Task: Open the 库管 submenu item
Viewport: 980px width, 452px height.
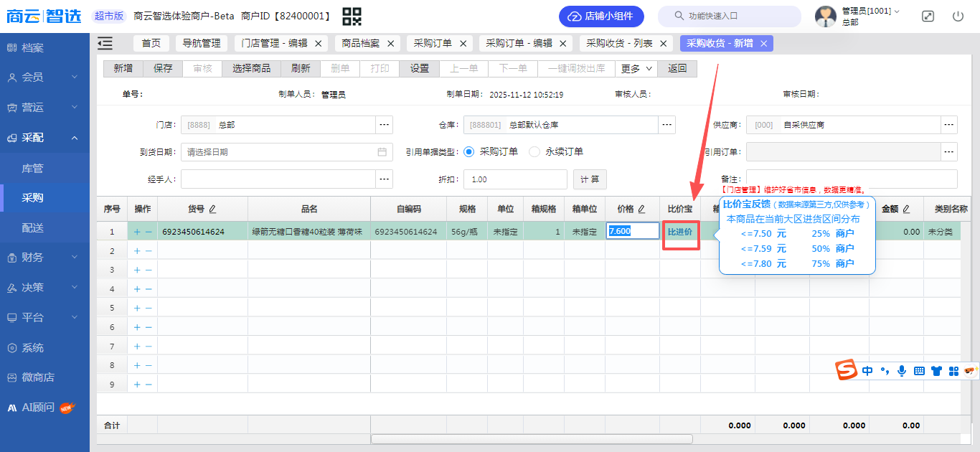Action: point(33,168)
